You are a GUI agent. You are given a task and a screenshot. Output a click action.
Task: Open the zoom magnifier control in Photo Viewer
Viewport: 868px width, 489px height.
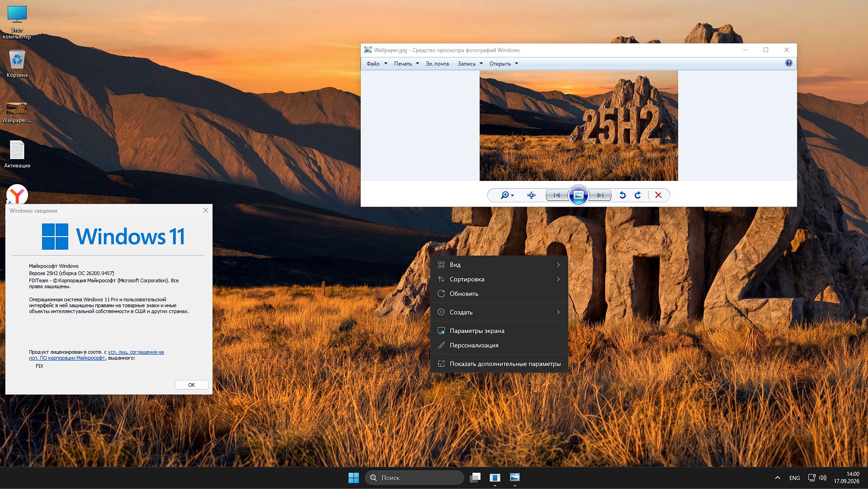pyautogui.click(x=507, y=195)
